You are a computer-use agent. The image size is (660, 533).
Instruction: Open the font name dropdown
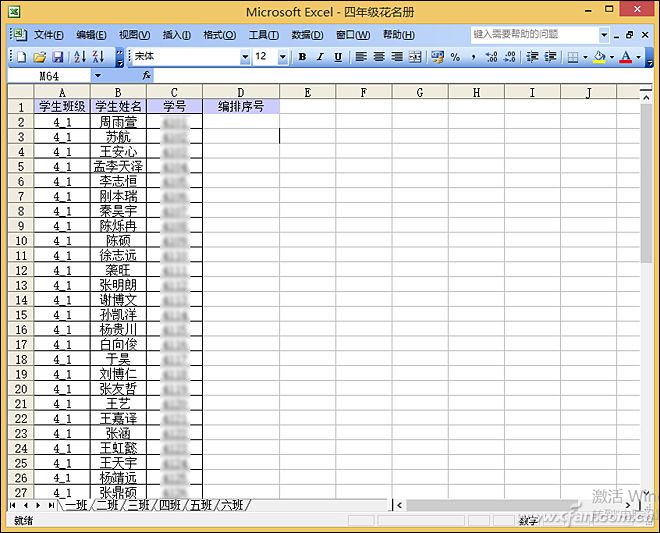(x=245, y=57)
